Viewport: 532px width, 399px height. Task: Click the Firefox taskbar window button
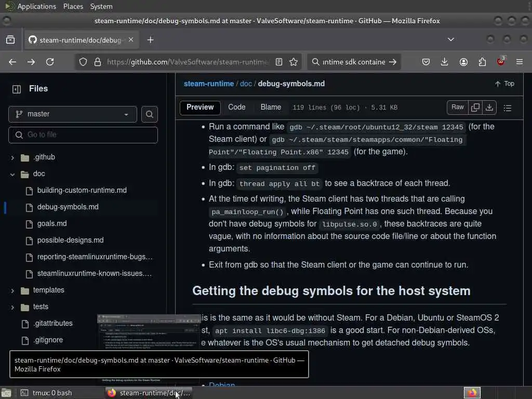(149, 393)
